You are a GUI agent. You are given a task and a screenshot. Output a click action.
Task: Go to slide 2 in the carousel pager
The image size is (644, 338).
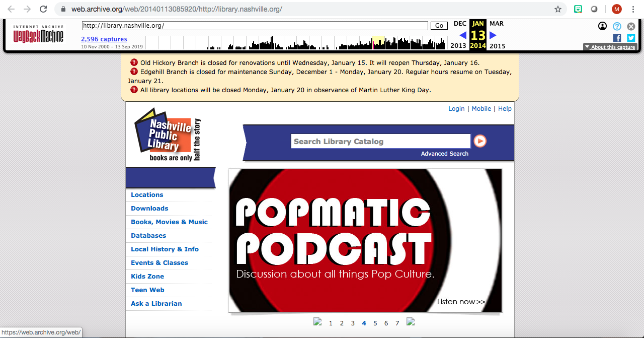pyautogui.click(x=342, y=323)
